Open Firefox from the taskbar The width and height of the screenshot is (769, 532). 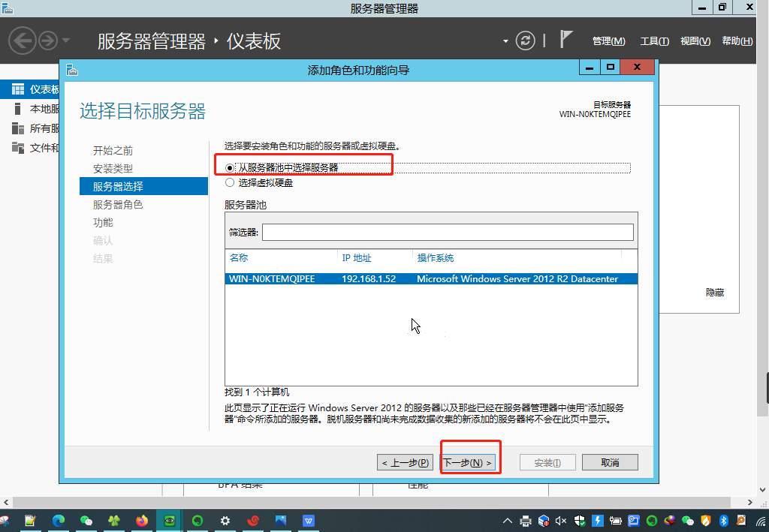pyautogui.click(x=142, y=521)
